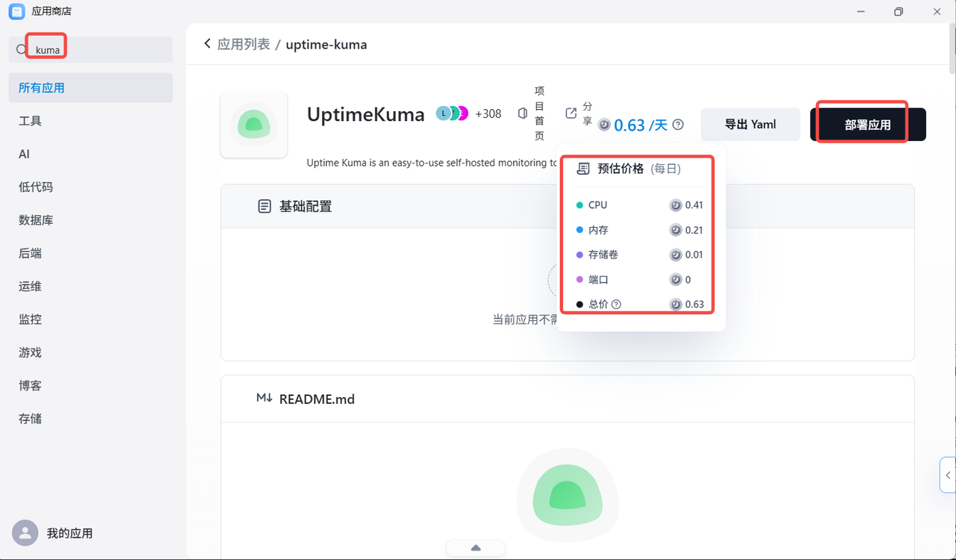Image resolution: width=956 pixels, height=560 pixels.
Task: Click the UptimeKuma title
Action: click(366, 114)
